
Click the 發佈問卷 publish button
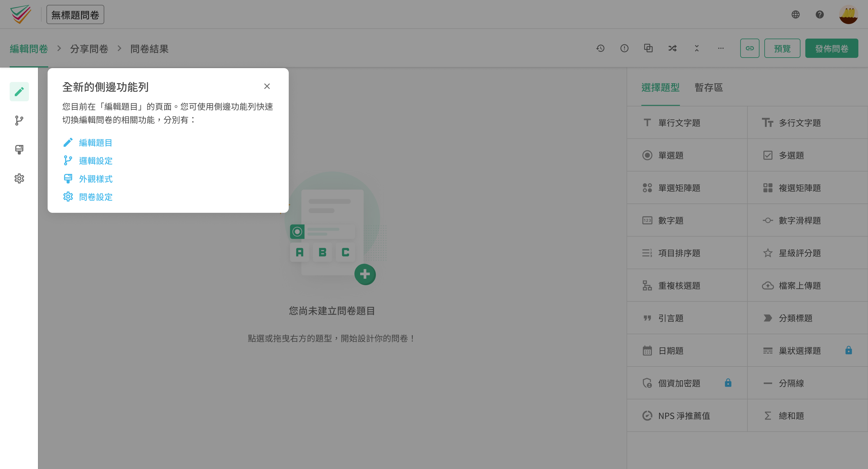[832, 48]
